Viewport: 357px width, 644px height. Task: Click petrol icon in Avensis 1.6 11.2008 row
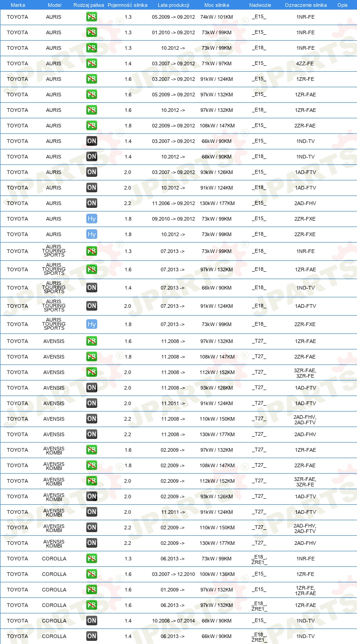click(x=91, y=341)
